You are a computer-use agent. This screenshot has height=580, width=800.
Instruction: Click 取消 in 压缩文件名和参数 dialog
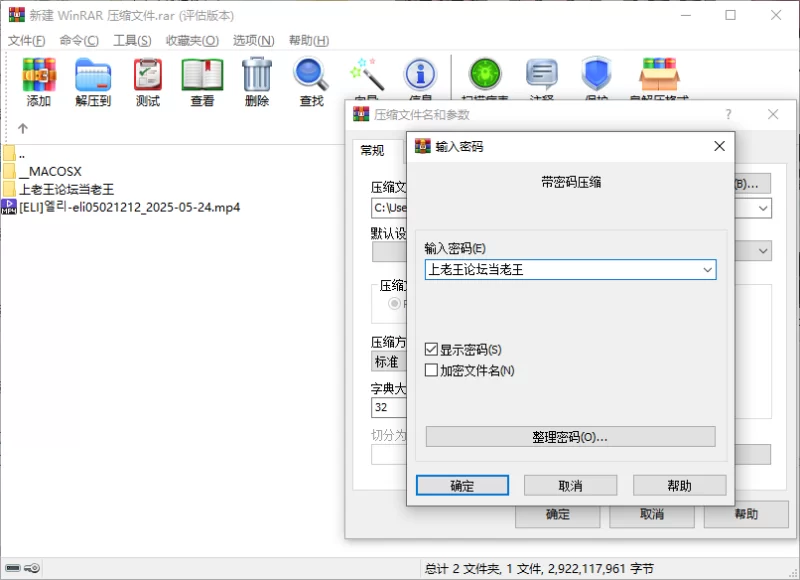coord(652,514)
